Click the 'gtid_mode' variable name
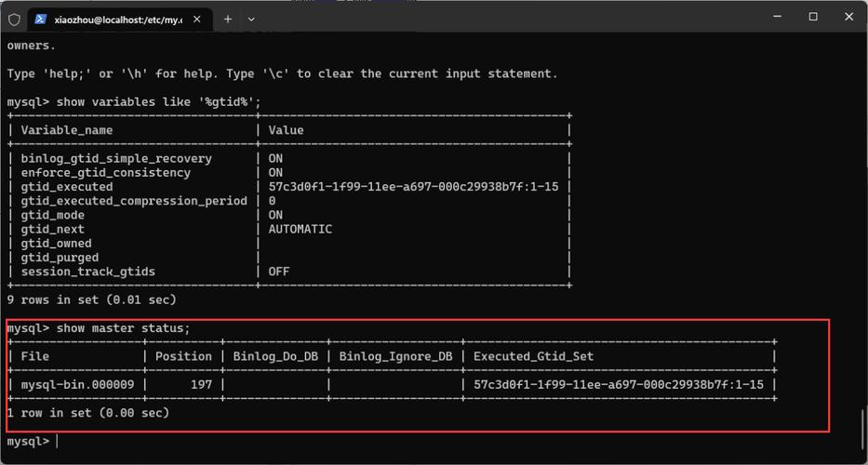 (53, 215)
